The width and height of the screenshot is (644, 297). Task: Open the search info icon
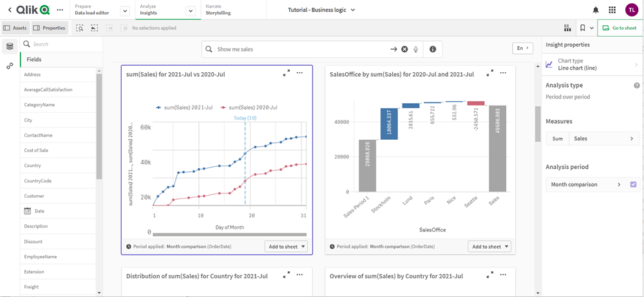[433, 49]
